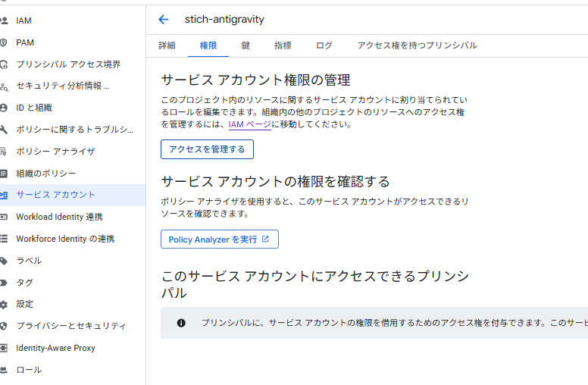Click the 設定 gear icon
The width and height of the screenshot is (588, 385).
[4, 304]
